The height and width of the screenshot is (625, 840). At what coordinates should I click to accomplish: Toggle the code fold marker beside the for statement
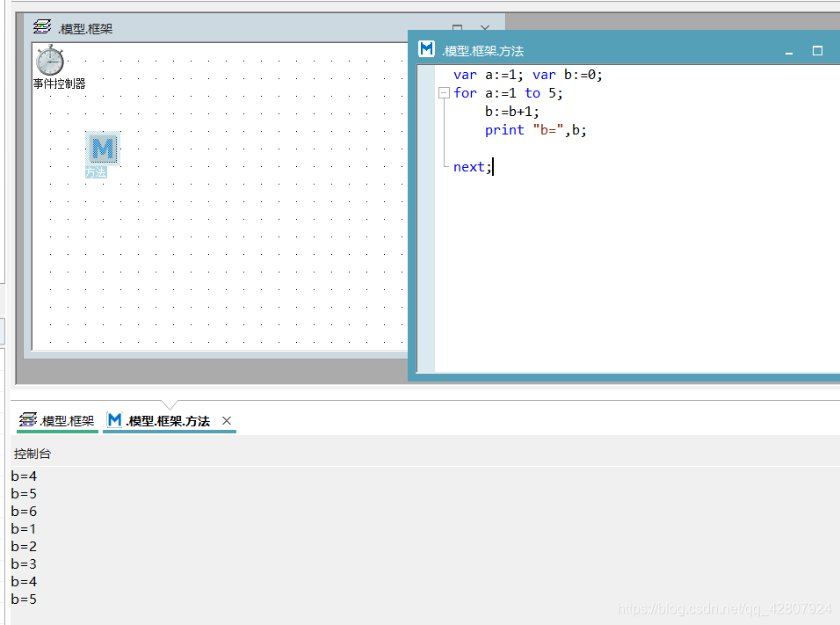coord(444,92)
